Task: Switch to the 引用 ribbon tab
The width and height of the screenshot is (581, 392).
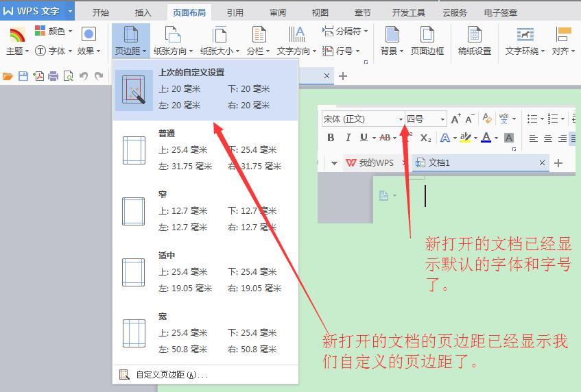Action: pyautogui.click(x=235, y=12)
